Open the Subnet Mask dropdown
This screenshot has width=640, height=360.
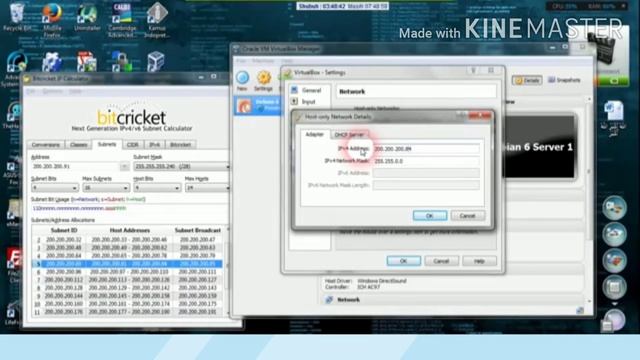182,167
